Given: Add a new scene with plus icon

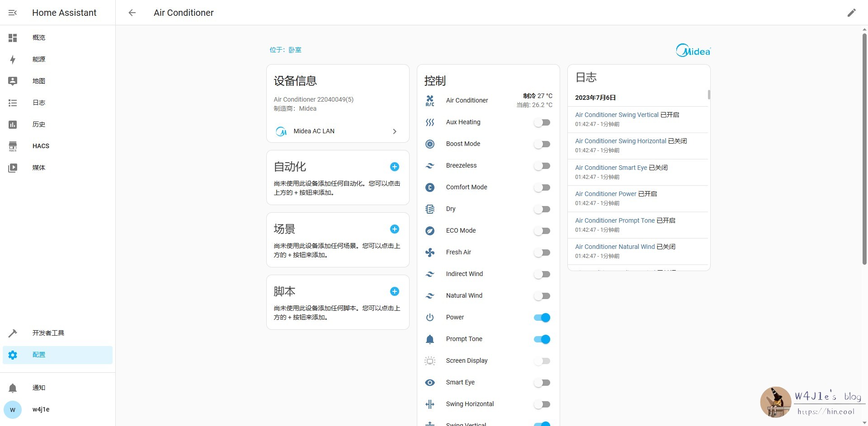Looking at the screenshot, I should (x=394, y=229).
